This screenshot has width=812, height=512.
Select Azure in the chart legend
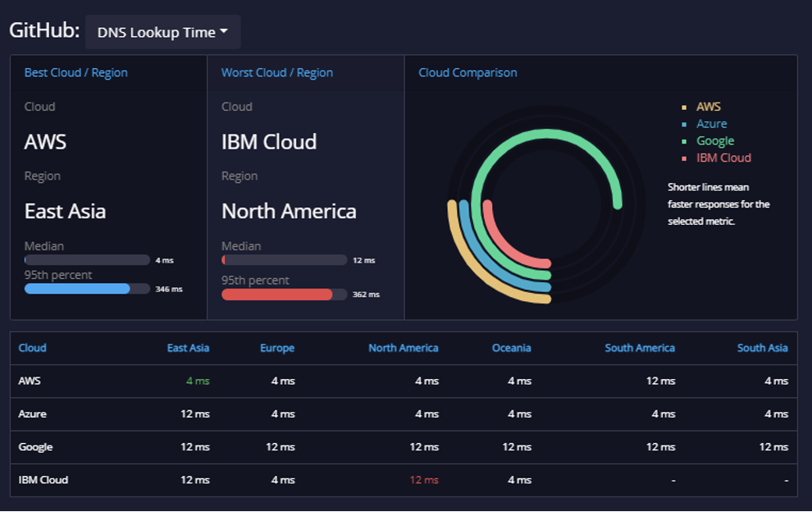712,124
